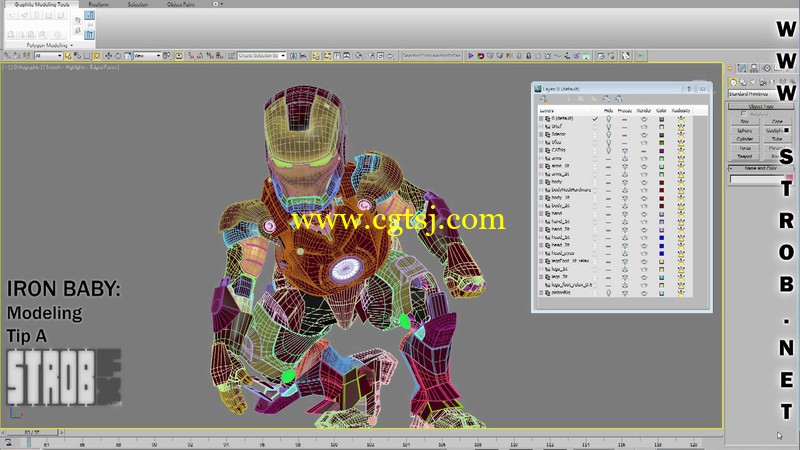The width and height of the screenshot is (800, 450).
Task: Toggle Render for the arms layer
Action: tap(644, 158)
